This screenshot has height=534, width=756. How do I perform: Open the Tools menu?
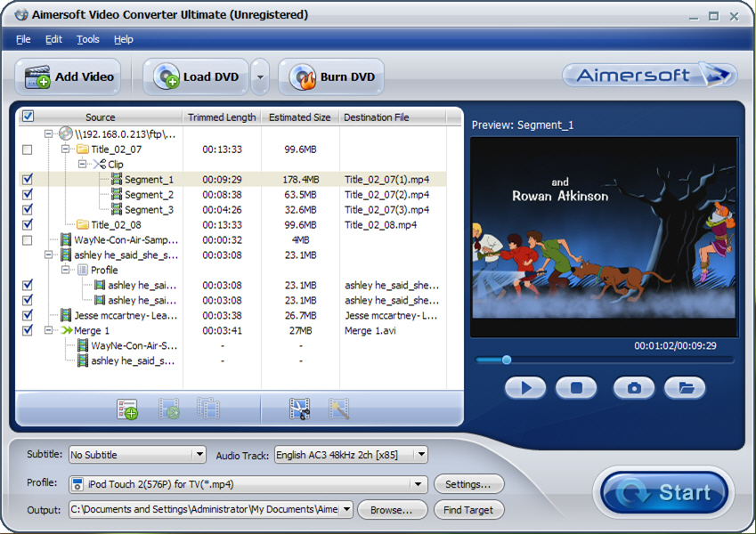(87, 38)
